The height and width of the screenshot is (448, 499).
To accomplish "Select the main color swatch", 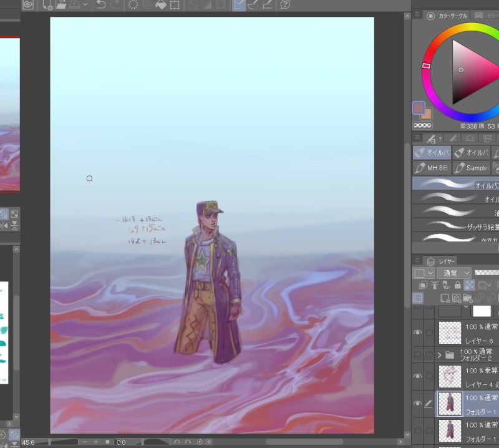I will click(419, 108).
